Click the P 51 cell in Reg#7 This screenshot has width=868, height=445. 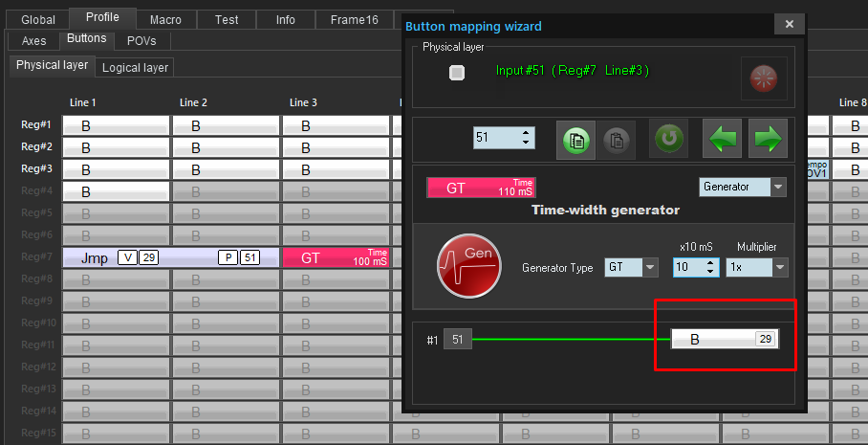click(239, 257)
